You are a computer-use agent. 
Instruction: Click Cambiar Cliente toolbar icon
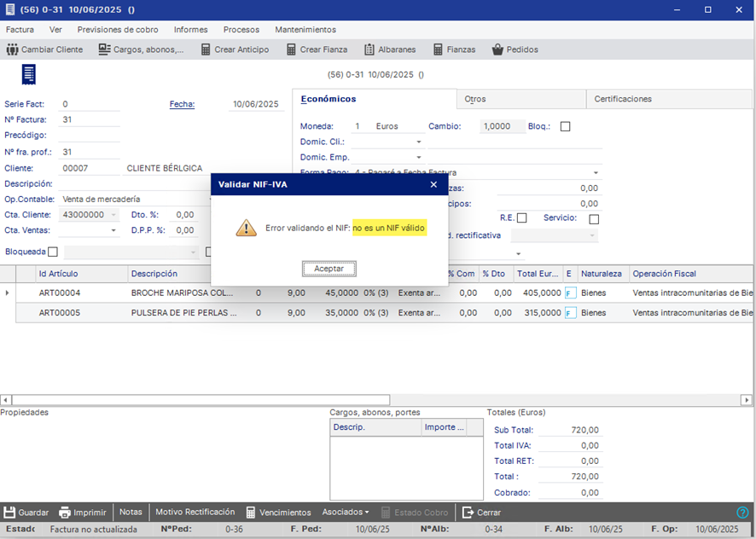pyautogui.click(x=12, y=49)
